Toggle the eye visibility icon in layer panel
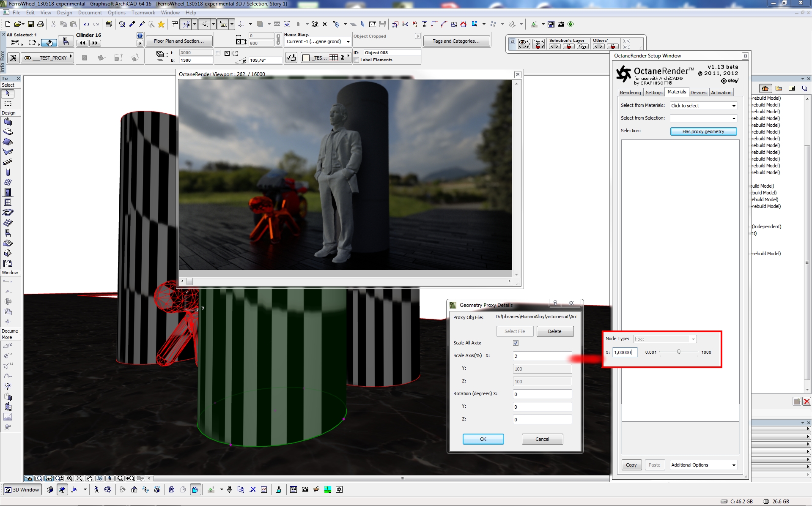Screen dimensions: 812x508 click(524, 44)
